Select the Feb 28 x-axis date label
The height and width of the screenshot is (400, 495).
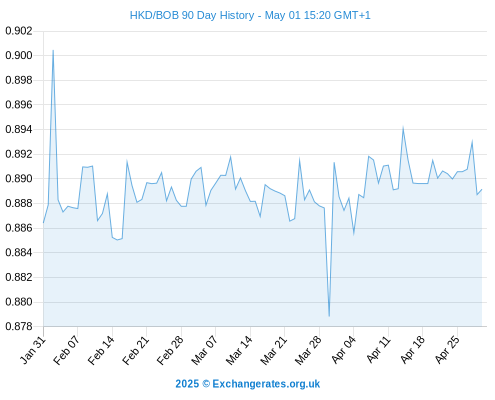170,350
